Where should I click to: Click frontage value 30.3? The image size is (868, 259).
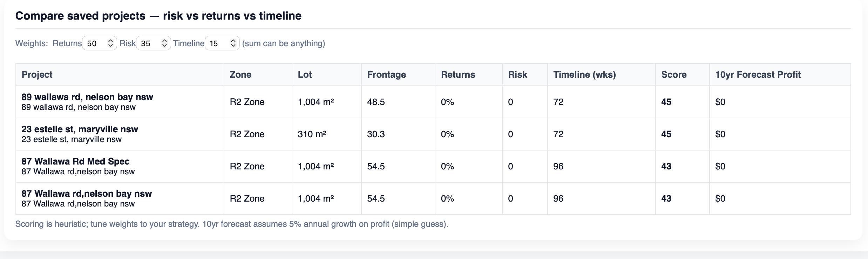(x=376, y=134)
